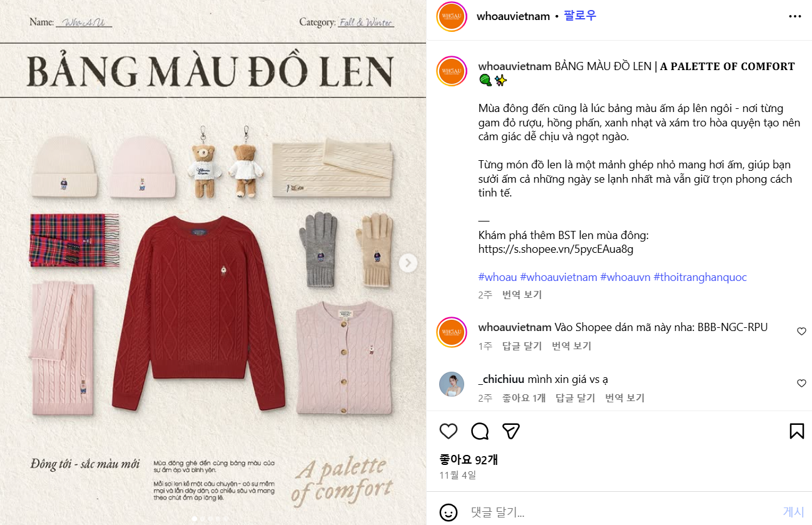Follow whoauvietnam with 팔로우 button
Screen dimensions: 812x525
tap(580, 16)
